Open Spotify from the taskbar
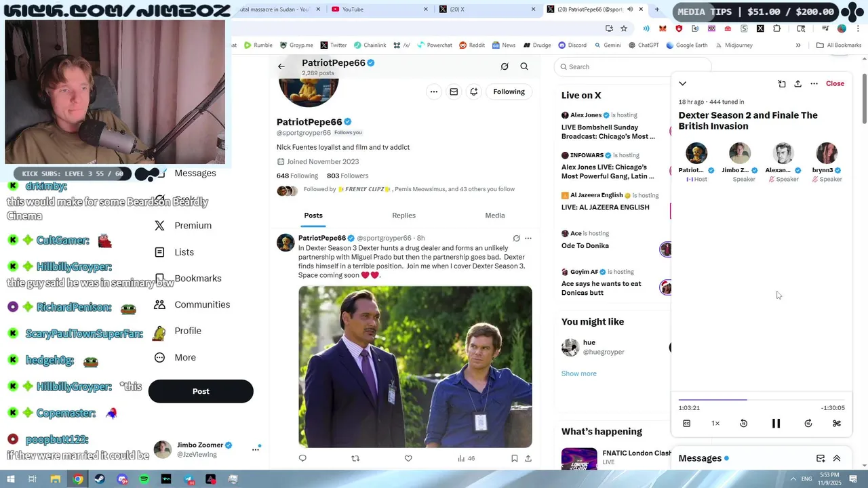Image resolution: width=868 pixels, height=488 pixels. click(x=144, y=479)
